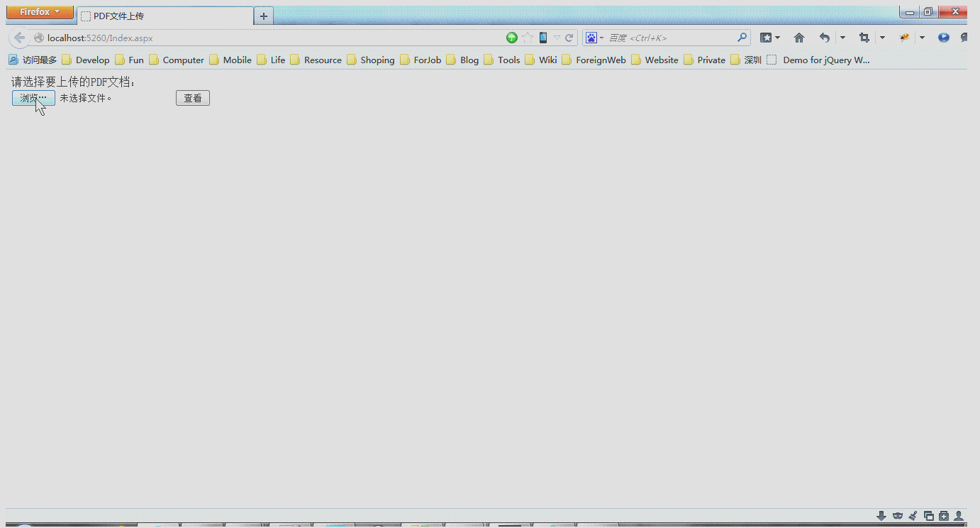Minimize the Firefox window
Viewport: 980px width, 528px height.
tap(909, 12)
